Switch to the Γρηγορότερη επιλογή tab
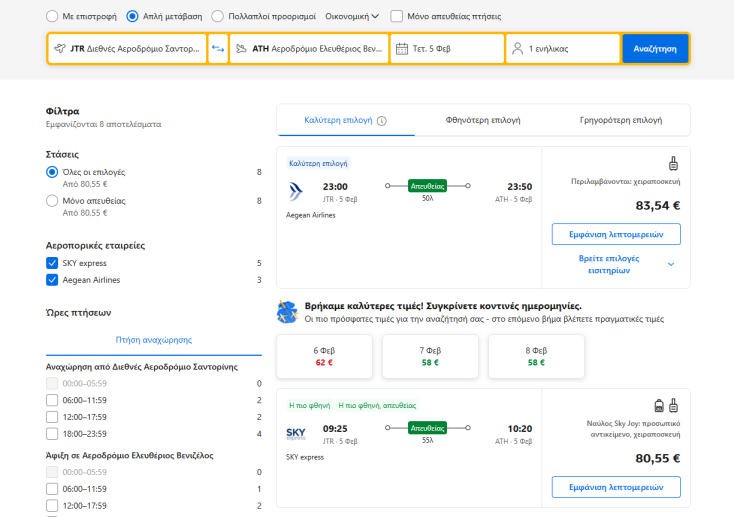Image resolution: width=734 pixels, height=517 pixels. tap(621, 120)
